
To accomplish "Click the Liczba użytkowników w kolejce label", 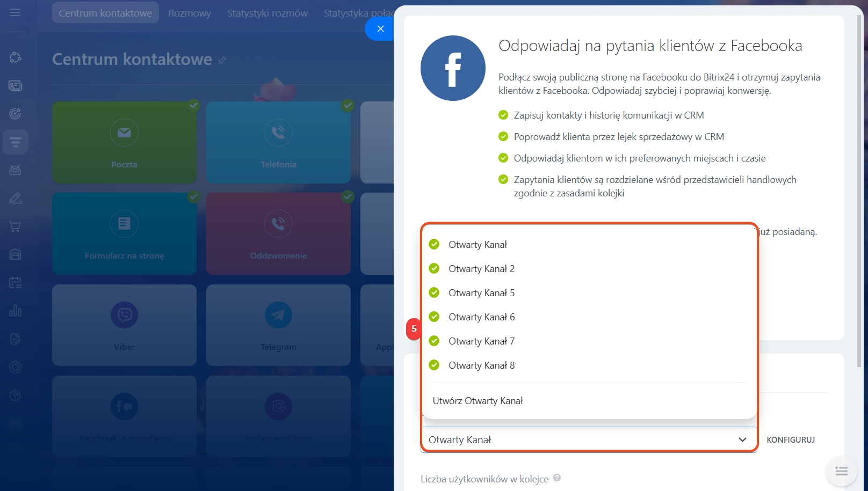I will coord(484,479).
